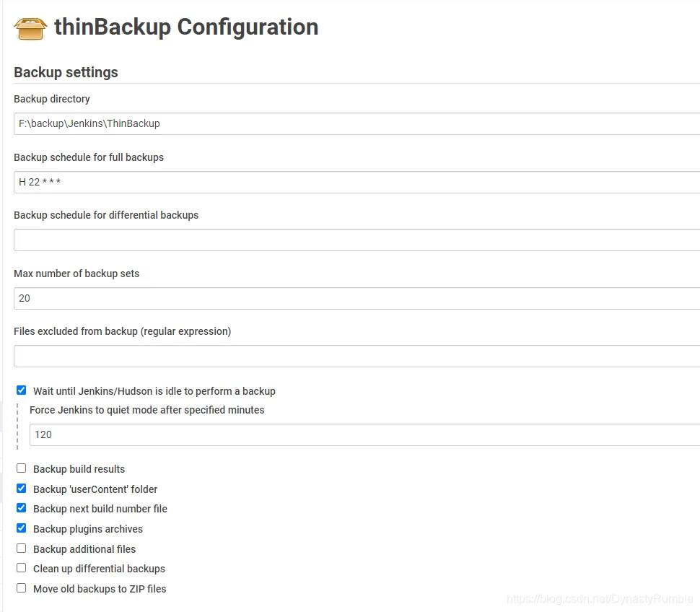This screenshot has width=700, height=612.
Task: Check Clean up differential backups
Action: 22,568
